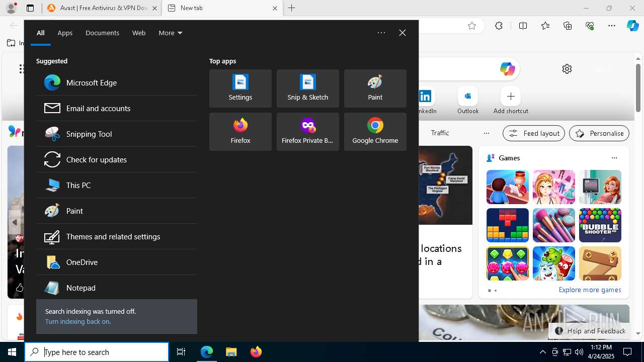The image size is (644, 362).
Task: Launch Notepad from suggested list
Action: [x=117, y=288]
